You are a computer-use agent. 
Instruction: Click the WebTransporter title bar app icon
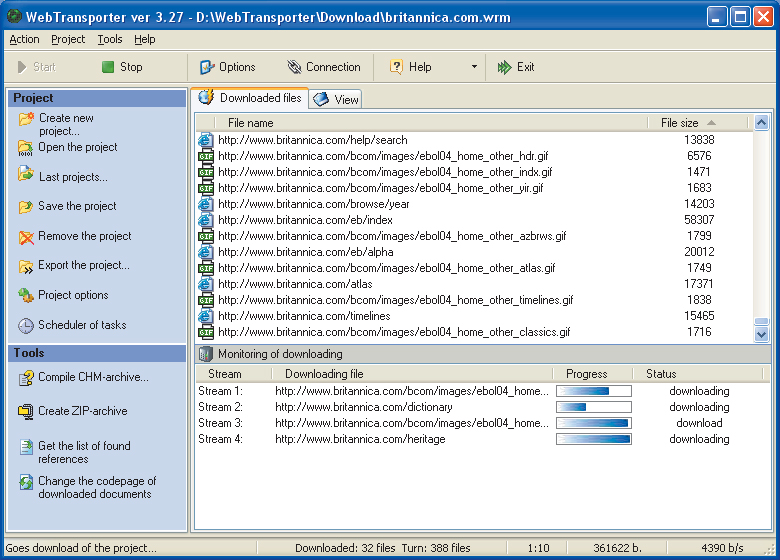pyautogui.click(x=14, y=17)
